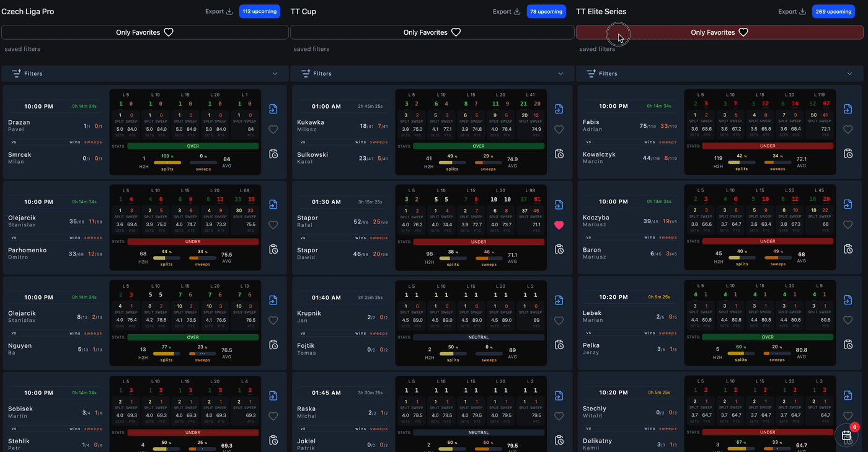This screenshot has width=868, height=452.
Task: Click the 112 upcoming badge
Action: (x=260, y=11)
